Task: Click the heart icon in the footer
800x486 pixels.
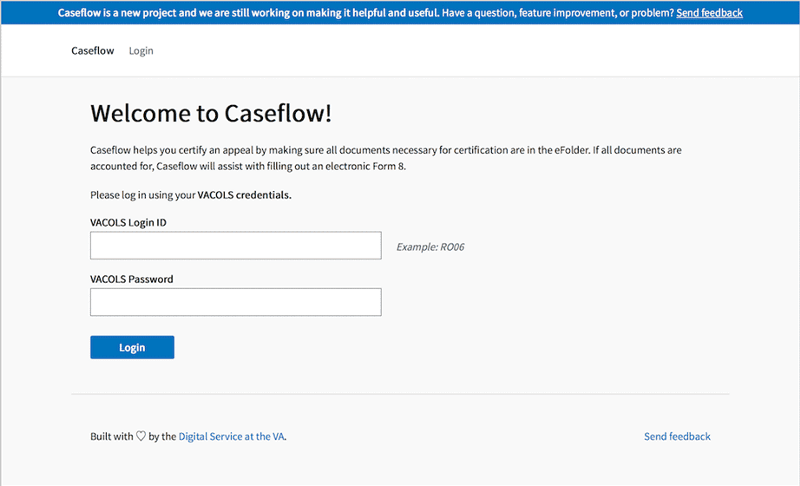Action: (141, 436)
